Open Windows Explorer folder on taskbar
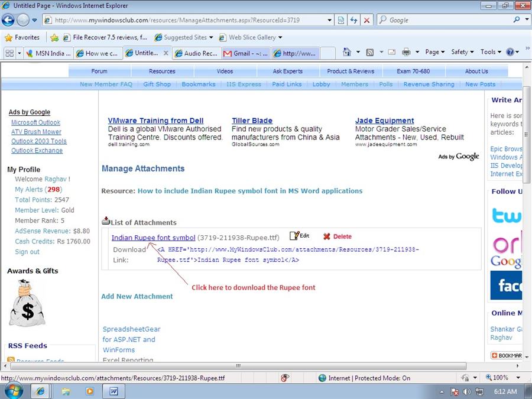Viewport: 532px width, 399px height. click(66, 392)
